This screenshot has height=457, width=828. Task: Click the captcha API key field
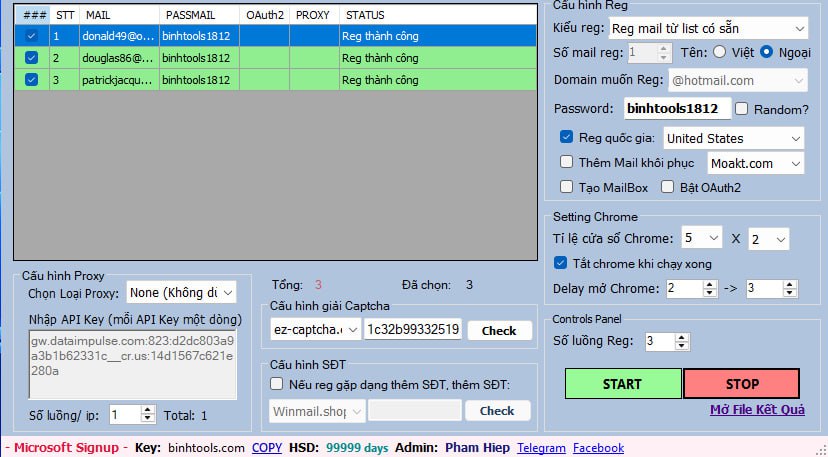coord(412,330)
